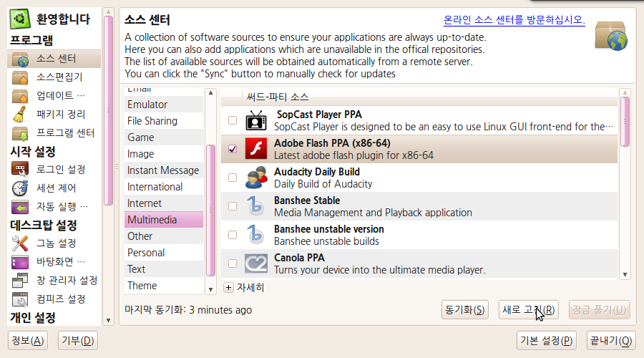Viewport: 644px width, 358px height.
Task: Select the Image category
Action: (164, 154)
